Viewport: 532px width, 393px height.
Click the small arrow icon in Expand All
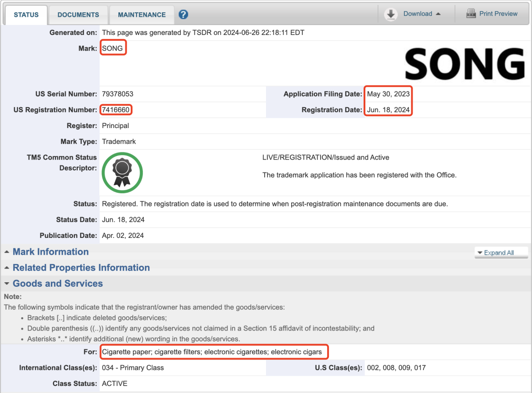point(480,253)
